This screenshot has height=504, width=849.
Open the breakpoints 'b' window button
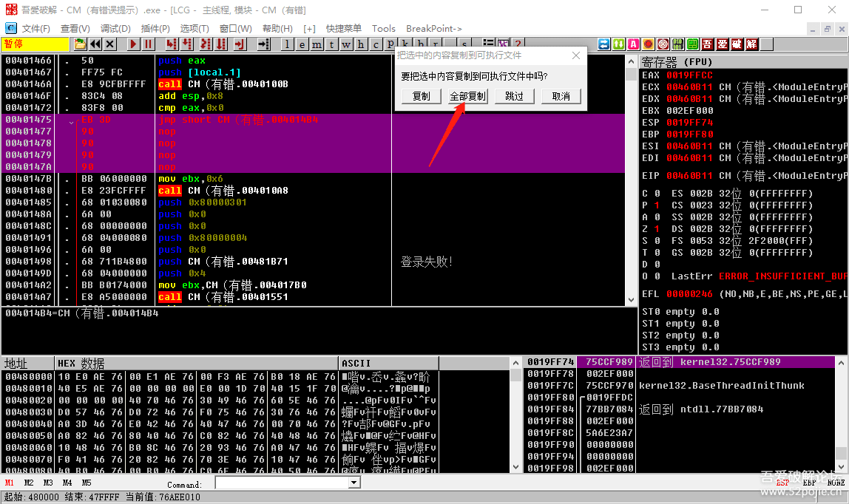419,44
